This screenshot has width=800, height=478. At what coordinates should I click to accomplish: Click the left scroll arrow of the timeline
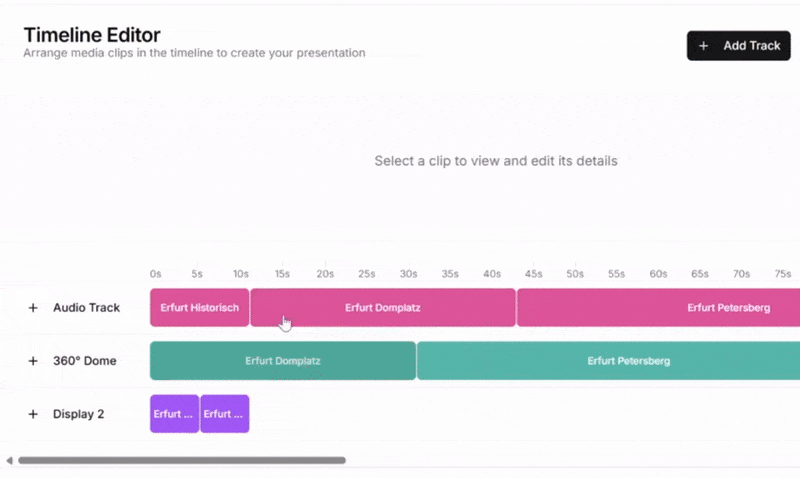tap(9, 461)
